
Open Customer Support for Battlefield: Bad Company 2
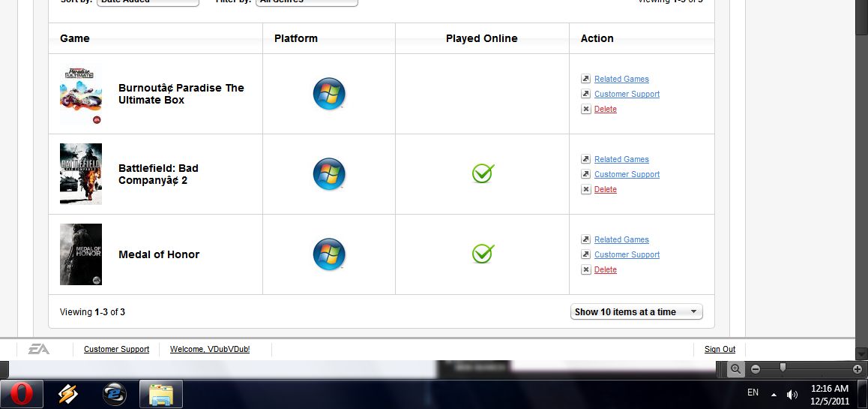pyautogui.click(x=627, y=174)
